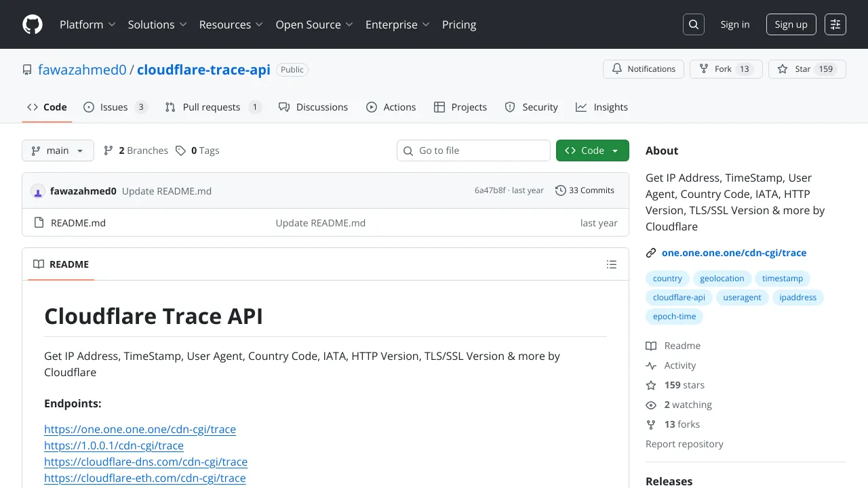
Task: Click the file icon beside README.md
Action: coord(39,223)
